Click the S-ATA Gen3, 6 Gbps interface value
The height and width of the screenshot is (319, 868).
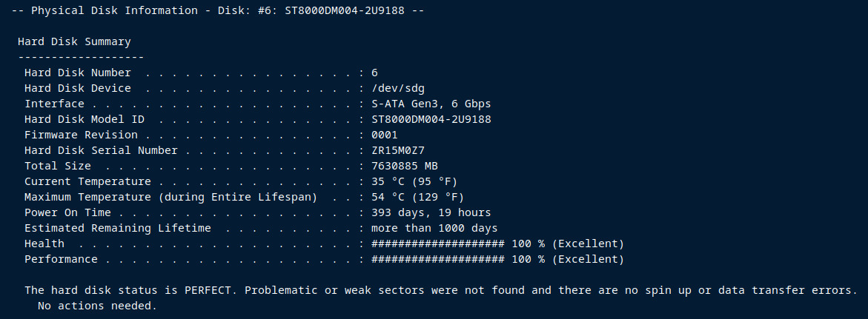coord(431,104)
